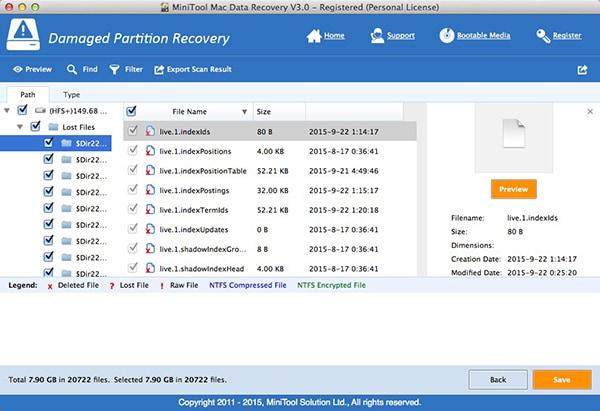The width and height of the screenshot is (600, 411).
Task: Uncheck the live.1.indexPositionTable checkbox
Action: (132, 170)
